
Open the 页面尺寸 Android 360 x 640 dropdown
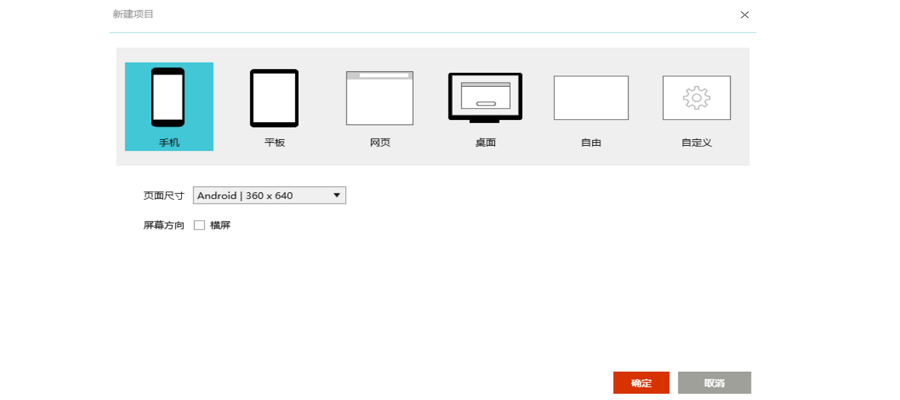tap(269, 196)
